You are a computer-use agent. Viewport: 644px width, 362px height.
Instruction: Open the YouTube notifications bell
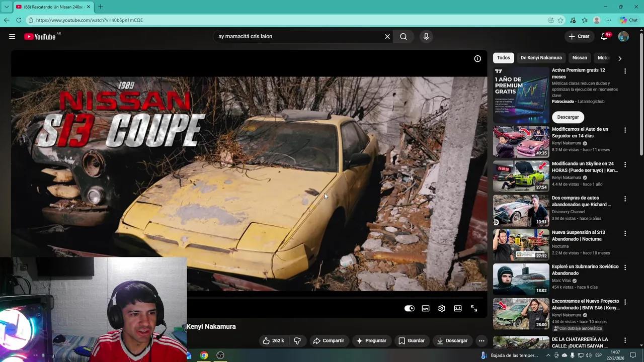tap(605, 36)
